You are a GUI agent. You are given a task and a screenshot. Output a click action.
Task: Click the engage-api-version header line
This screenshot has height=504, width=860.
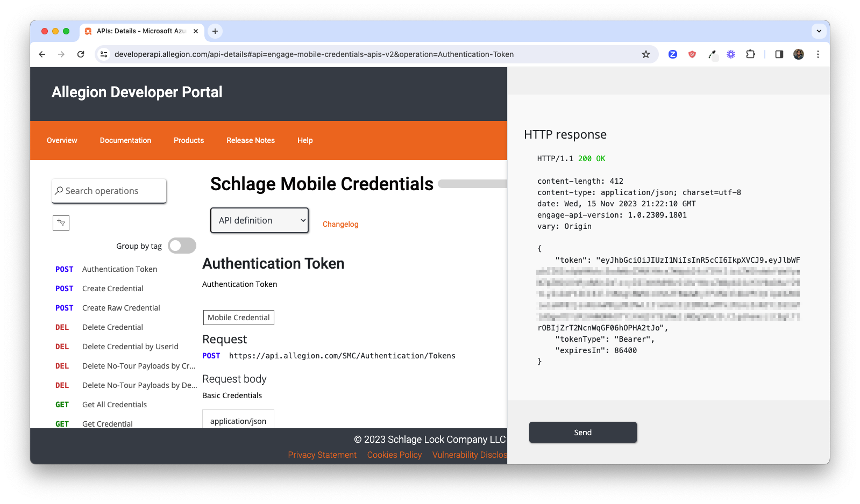pos(612,215)
